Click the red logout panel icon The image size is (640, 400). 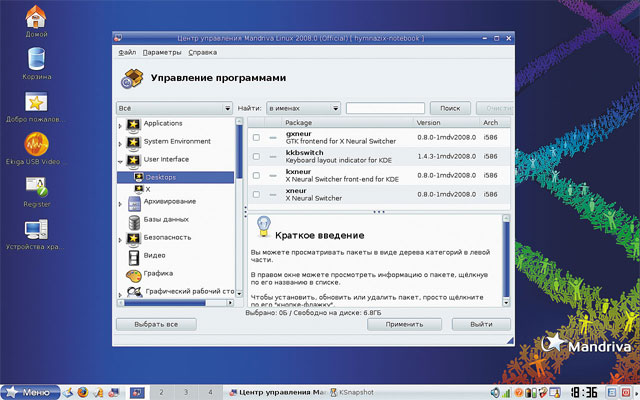click(x=626, y=393)
